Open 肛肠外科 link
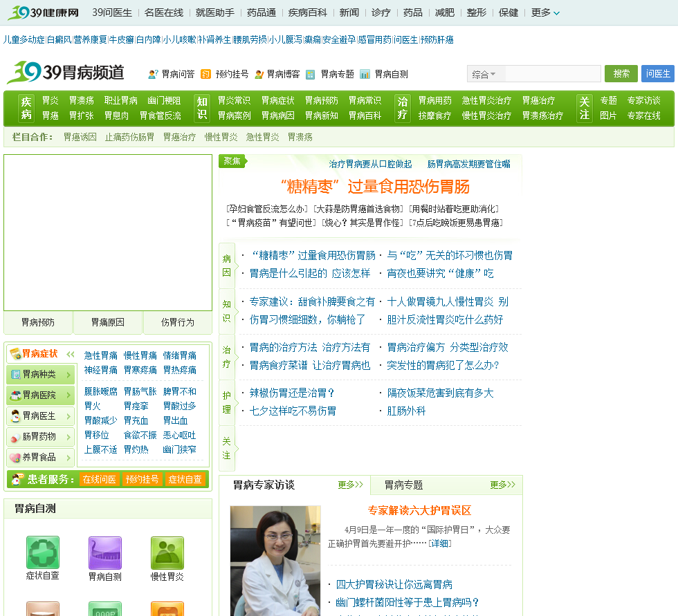 (406, 411)
